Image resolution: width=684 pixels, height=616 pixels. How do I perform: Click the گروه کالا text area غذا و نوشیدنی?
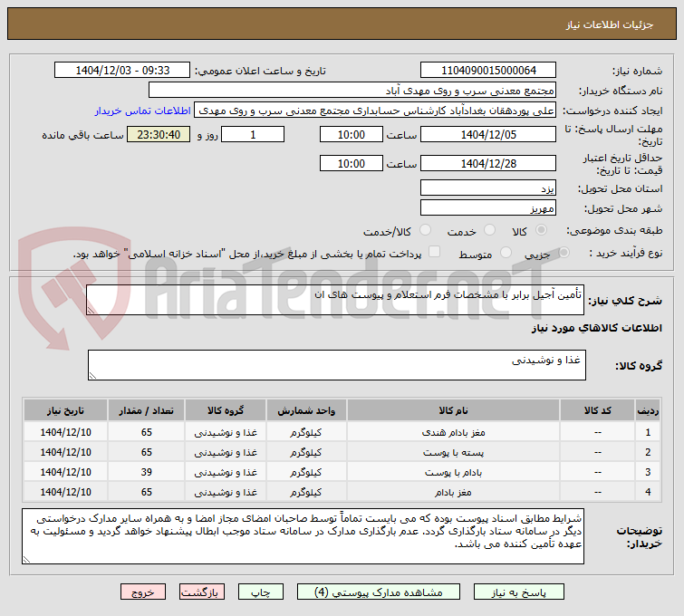pyautogui.click(x=337, y=365)
